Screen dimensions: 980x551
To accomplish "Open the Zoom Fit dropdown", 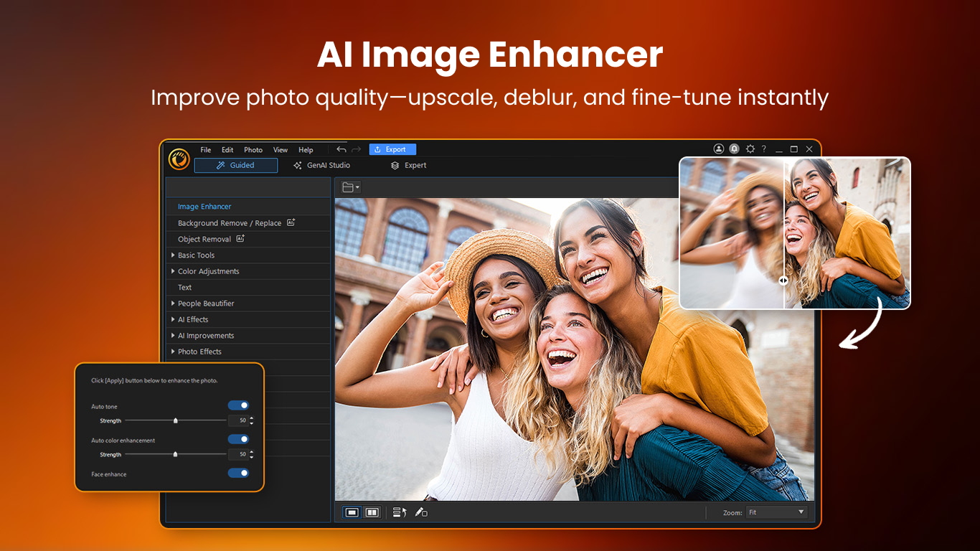I will click(x=776, y=512).
